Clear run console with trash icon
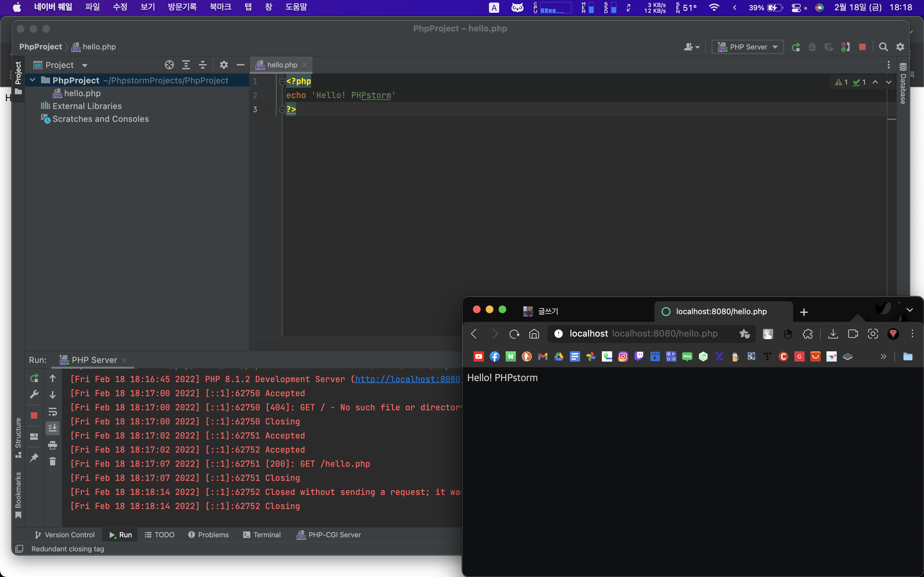 53,462
